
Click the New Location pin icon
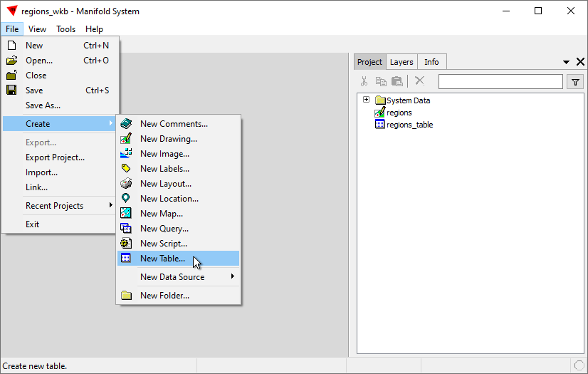126,198
